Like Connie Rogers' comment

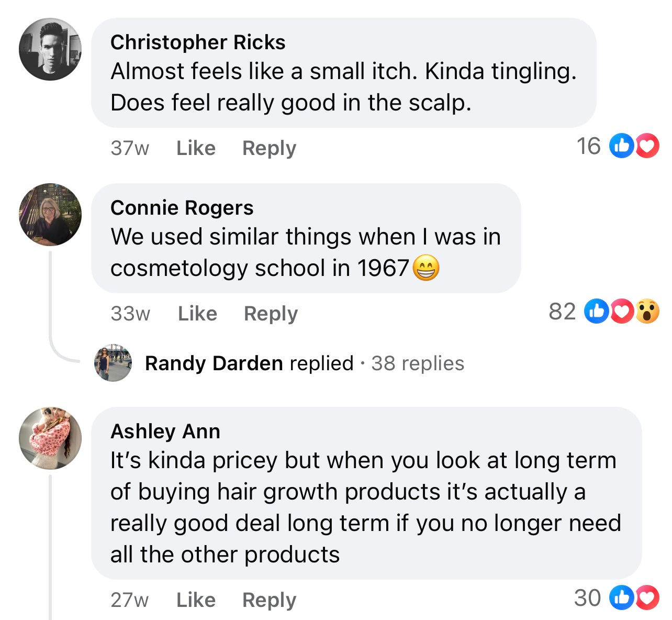[x=197, y=313]
